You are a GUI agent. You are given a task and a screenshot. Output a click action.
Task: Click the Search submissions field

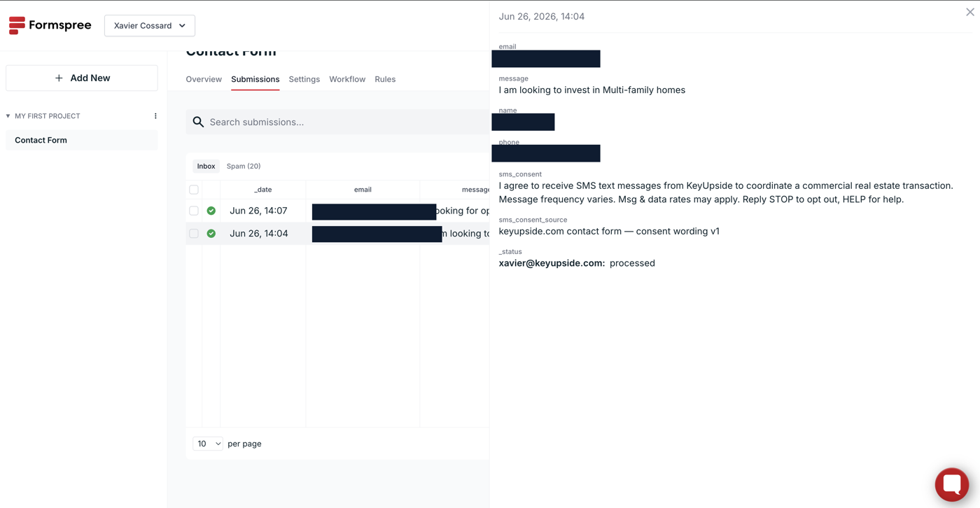point(337,122)
